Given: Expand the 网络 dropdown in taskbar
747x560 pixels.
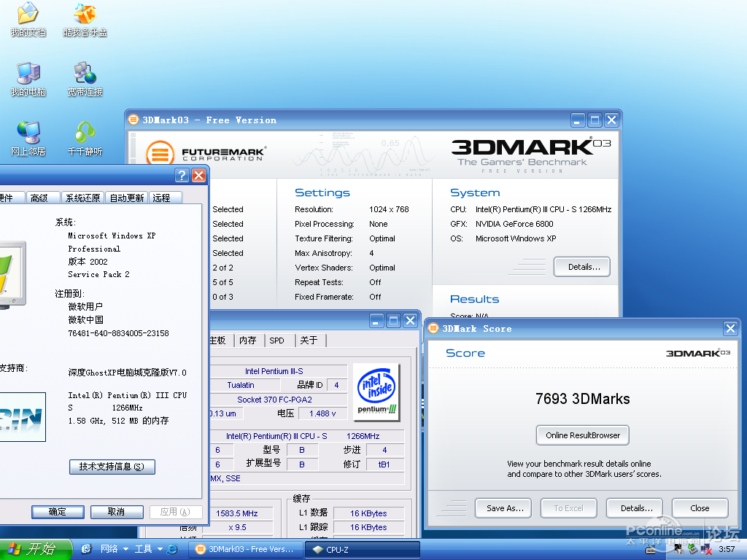Looking at the screenshot, I should (x=125, y=549).
